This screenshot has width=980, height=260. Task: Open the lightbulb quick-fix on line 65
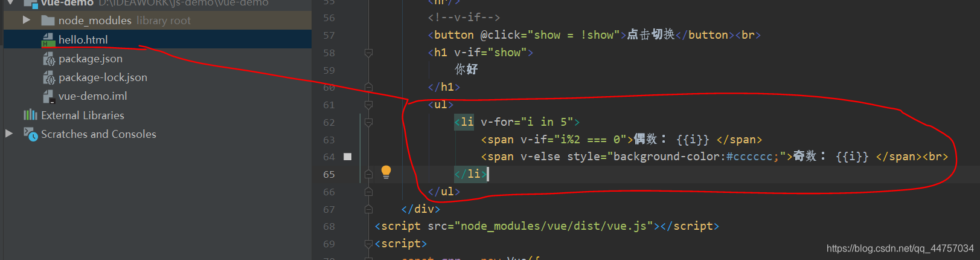coord(386,172)
